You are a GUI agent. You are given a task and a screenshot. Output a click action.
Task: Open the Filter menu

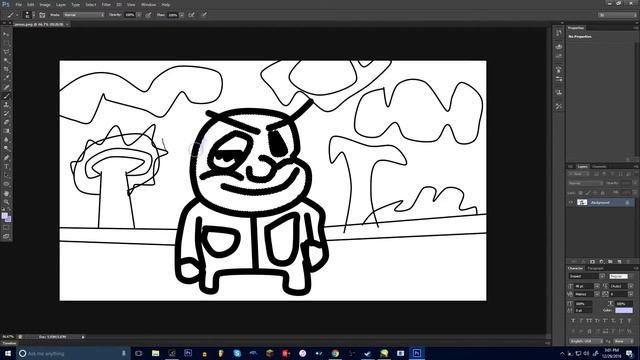106,4
